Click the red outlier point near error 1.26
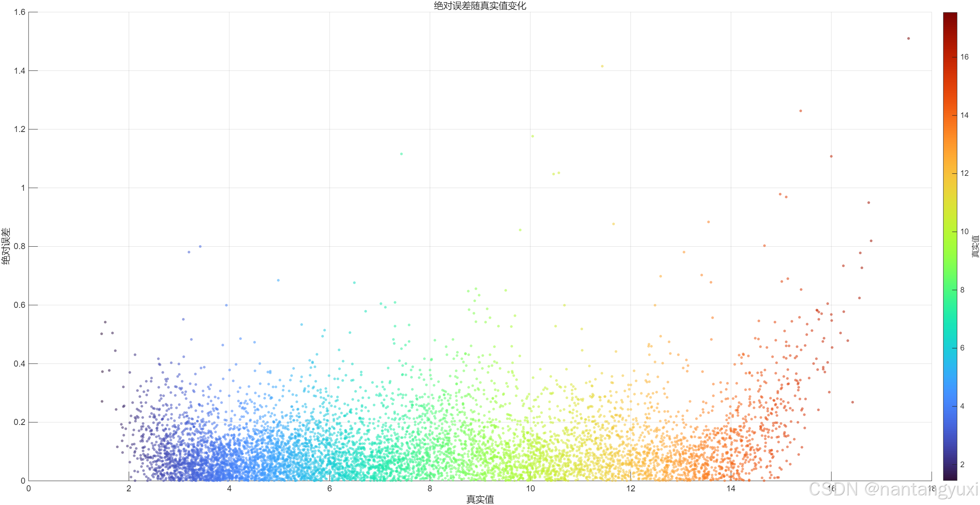The width and height of the screenshot is (980, 505). click(x=801, y=111)
